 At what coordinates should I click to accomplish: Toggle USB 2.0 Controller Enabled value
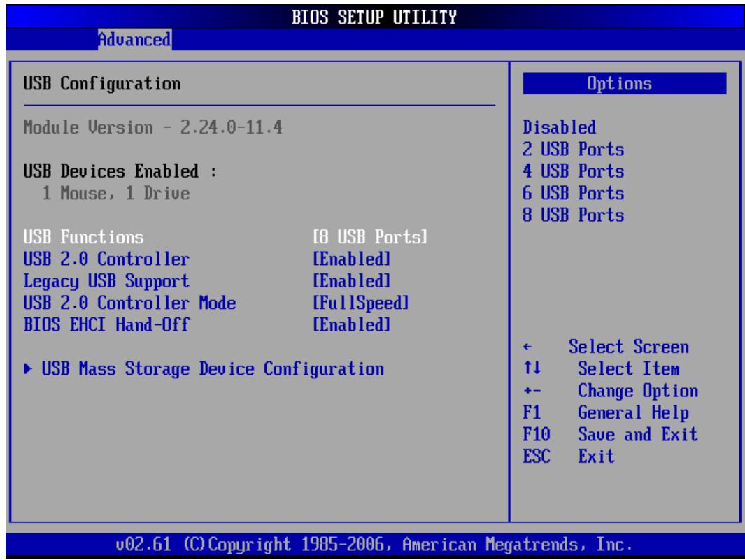pos(352,259)
